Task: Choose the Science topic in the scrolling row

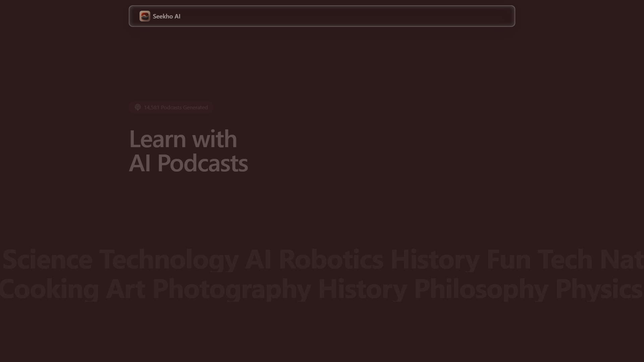Action: (x=47, y=259)
